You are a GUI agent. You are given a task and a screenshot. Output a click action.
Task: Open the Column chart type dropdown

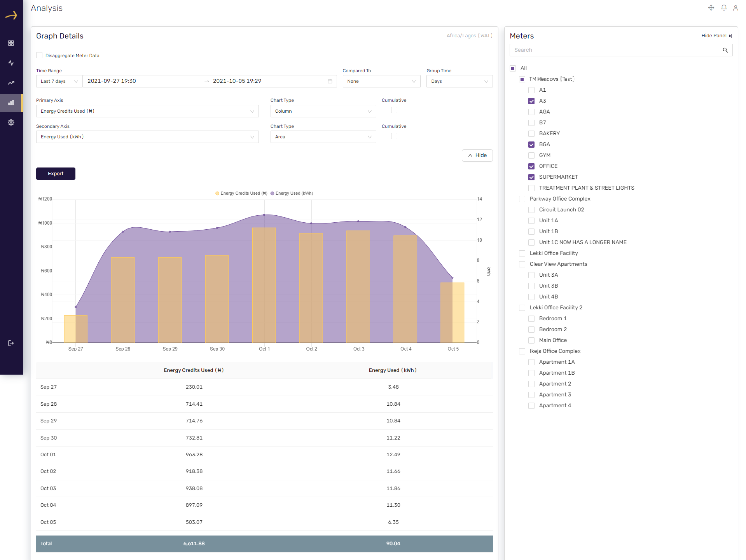point(323,111)
